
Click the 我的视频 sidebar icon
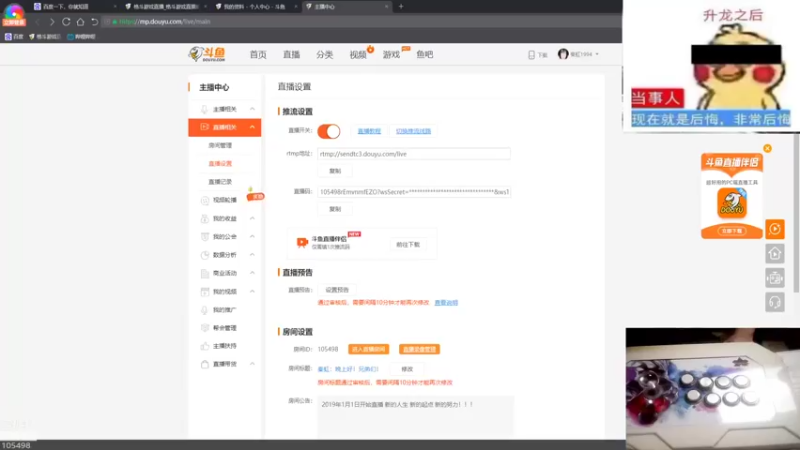pos(205,291)
